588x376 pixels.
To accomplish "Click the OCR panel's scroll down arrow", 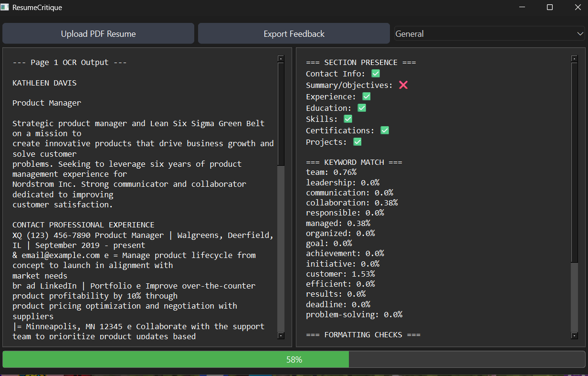I will point(281,336).
